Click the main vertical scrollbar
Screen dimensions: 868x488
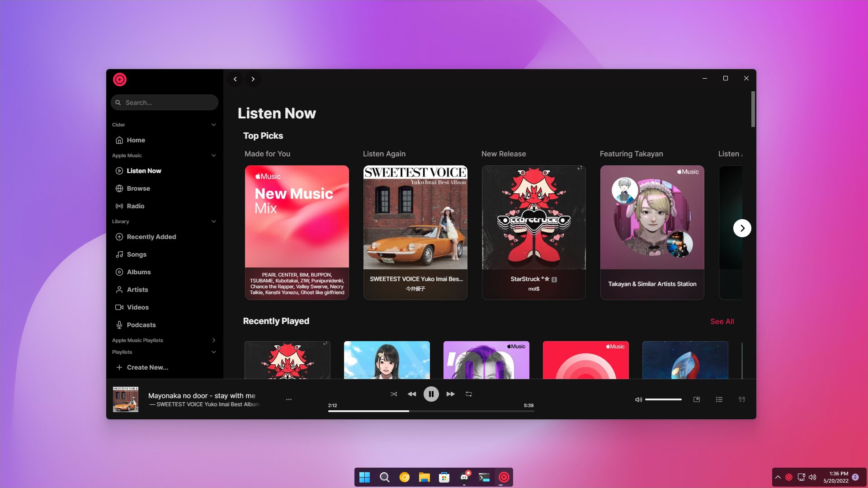[x=753, y=109]
